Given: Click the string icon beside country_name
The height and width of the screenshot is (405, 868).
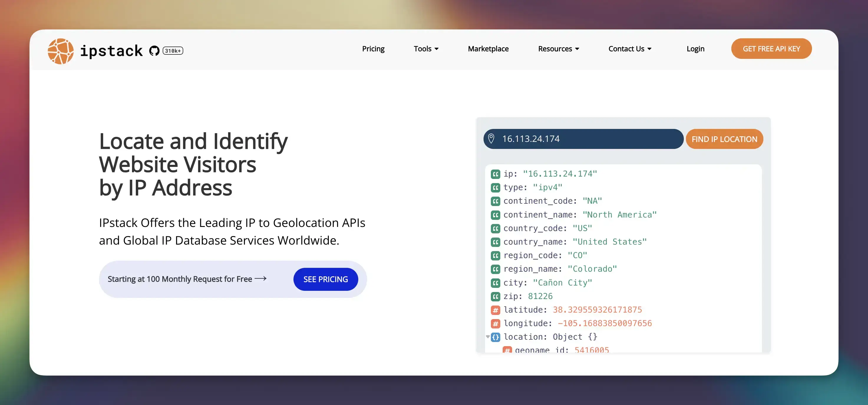Looking at the screenshot, I should pos(495,242).
